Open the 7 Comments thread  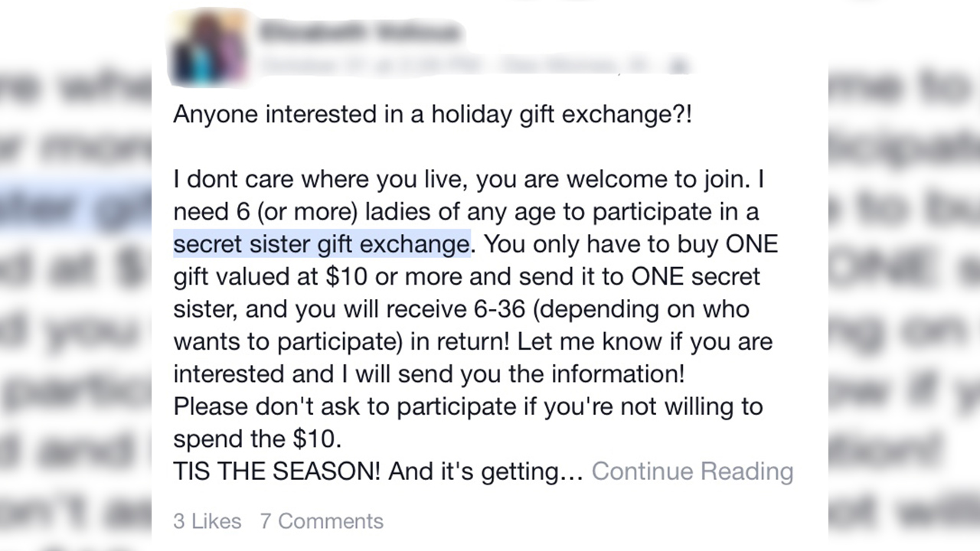pyautogui.click(x=322, y=521)
